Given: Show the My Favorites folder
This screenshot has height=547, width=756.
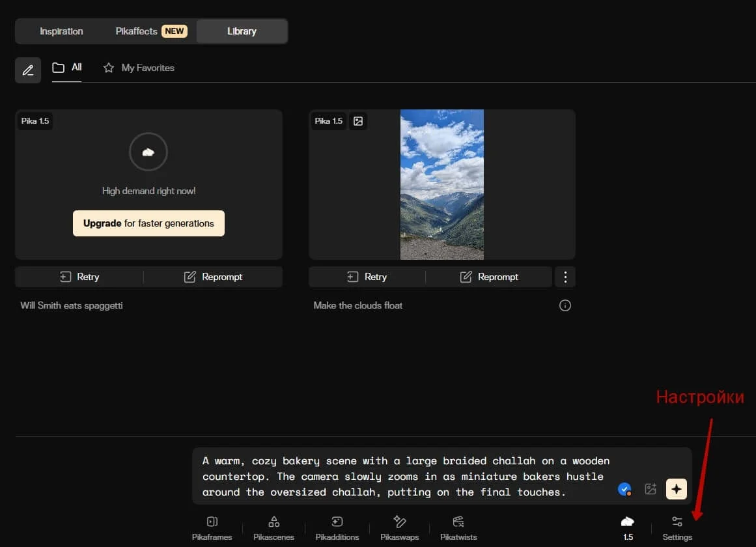Looking at the screenshot, I should [x=139, y=68].
